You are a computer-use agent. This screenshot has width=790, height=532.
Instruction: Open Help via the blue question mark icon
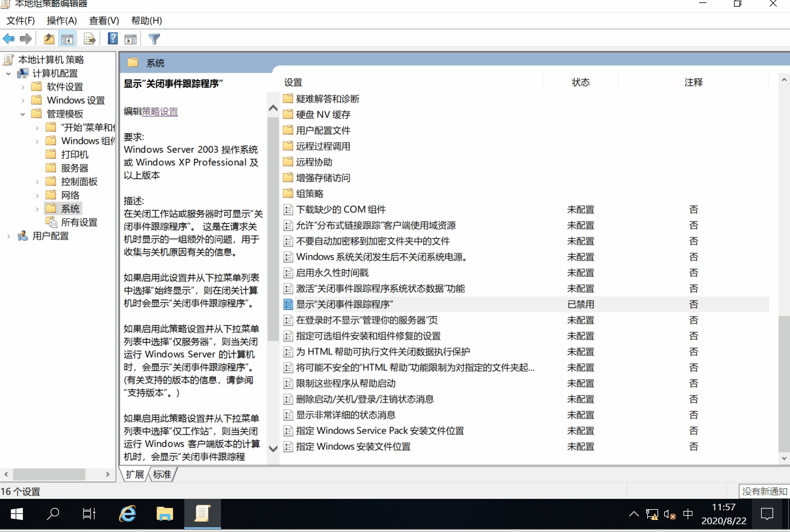(113, 39)
